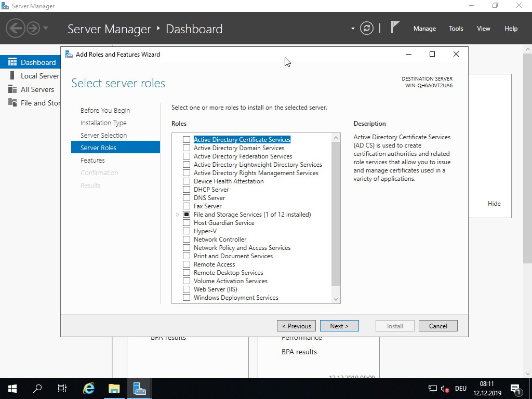The image size is (532, 399).
Task: Open the Manage menu
Action: point(424,29)
